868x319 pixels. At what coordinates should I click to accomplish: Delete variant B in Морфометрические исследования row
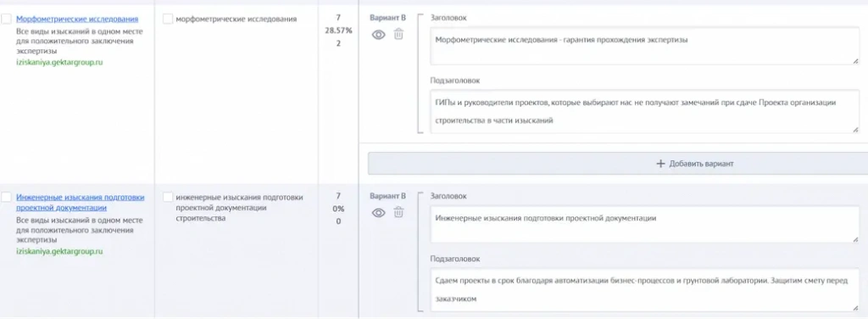click(x=398, y=34)
